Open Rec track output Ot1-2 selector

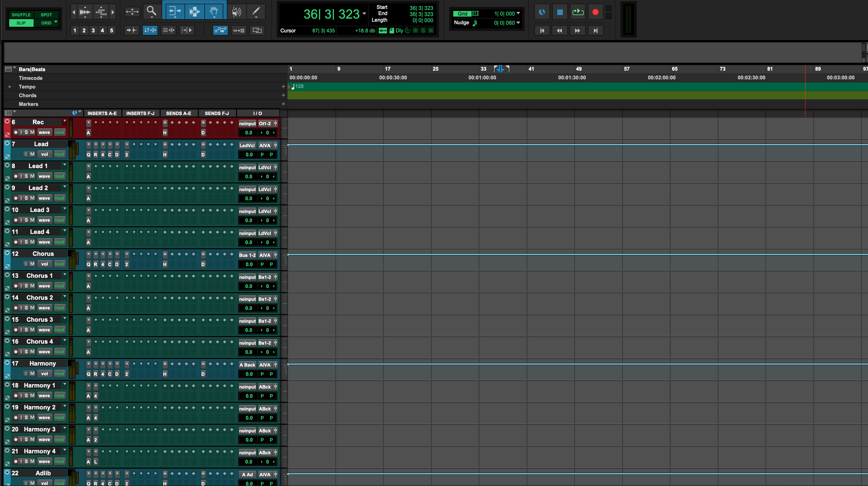tap(265, 124)
